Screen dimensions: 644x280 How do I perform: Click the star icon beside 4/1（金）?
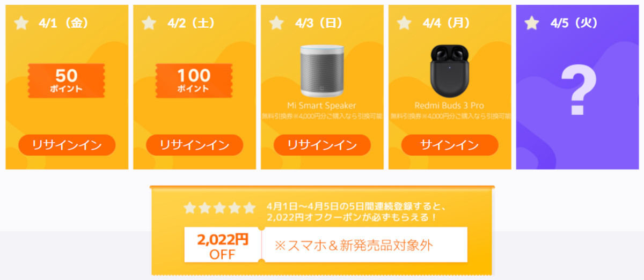(21, 23)
